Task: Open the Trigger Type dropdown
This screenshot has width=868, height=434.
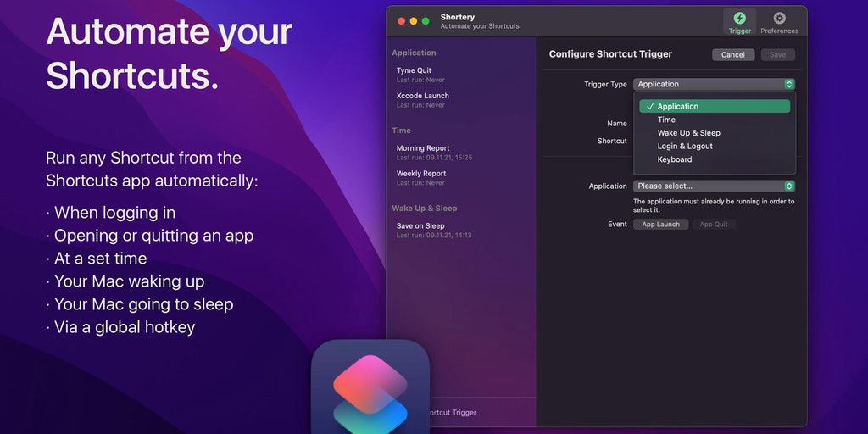Action: [x=714, y=84]
